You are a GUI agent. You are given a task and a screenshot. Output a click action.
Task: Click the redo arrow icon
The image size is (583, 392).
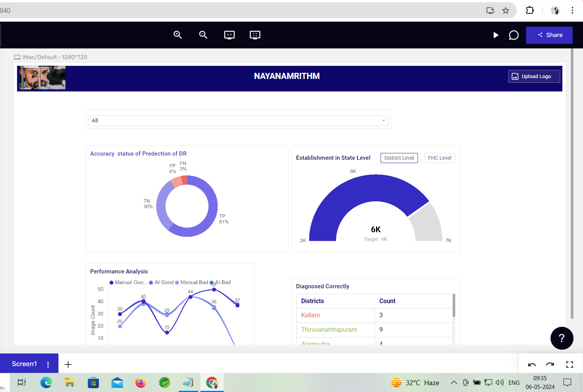pyautogui.click(x=550, y=365)
